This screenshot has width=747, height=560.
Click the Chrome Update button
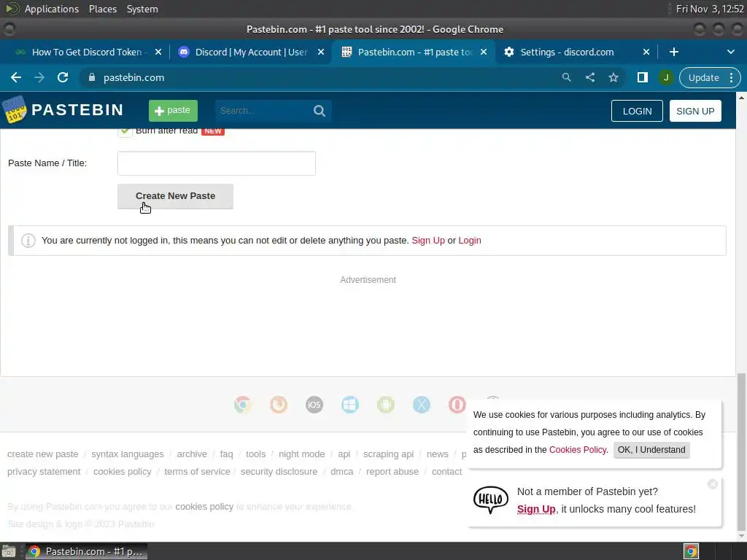(x=704, y=77)
